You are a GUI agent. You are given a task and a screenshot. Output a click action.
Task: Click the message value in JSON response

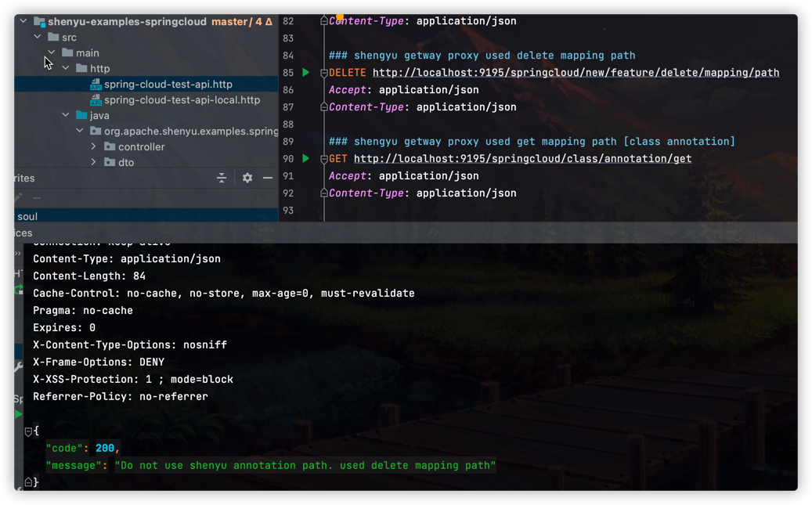(305, 465)
